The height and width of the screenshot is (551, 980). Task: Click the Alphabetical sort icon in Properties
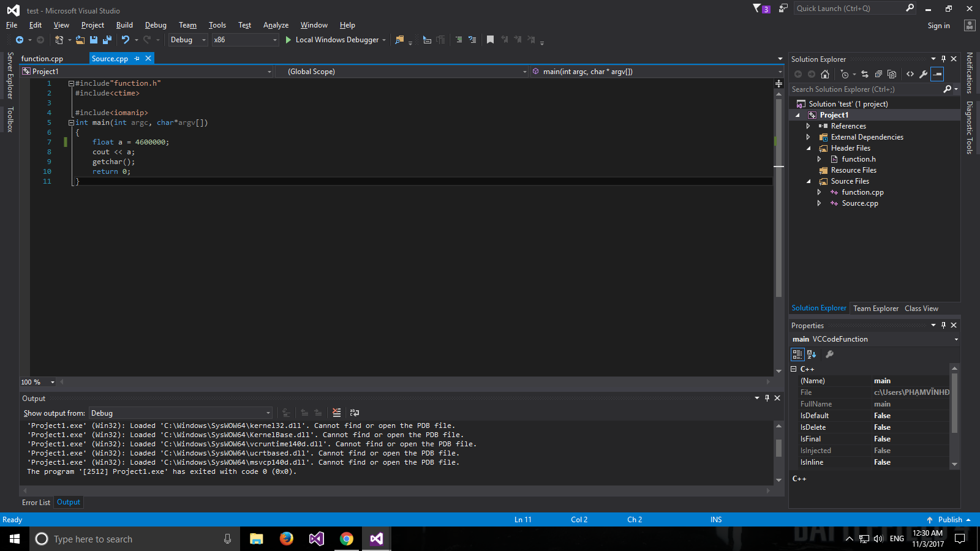(812, 354)
